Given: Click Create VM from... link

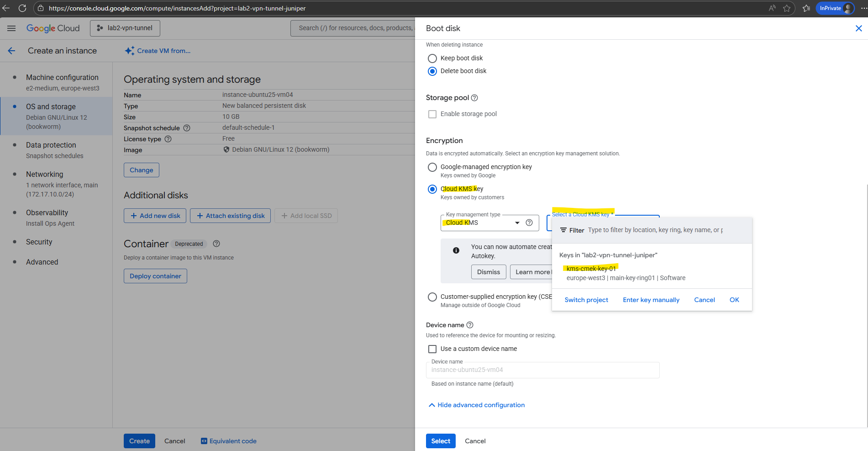Looking at the screenshot, I should (x=158, y=51).
